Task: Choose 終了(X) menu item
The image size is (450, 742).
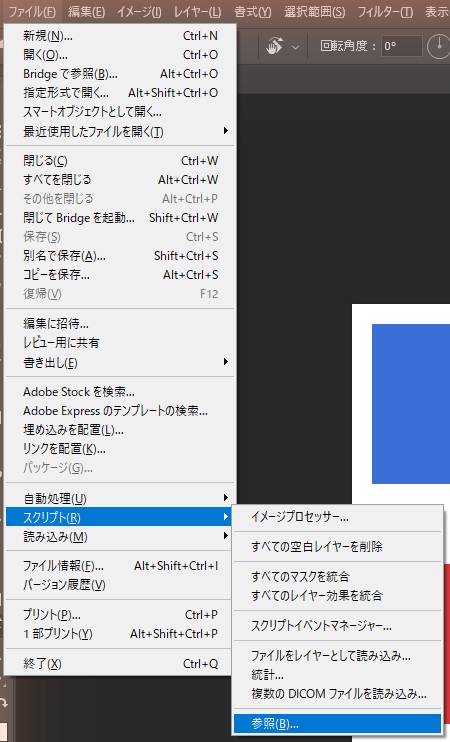Action: click(120, 663)
